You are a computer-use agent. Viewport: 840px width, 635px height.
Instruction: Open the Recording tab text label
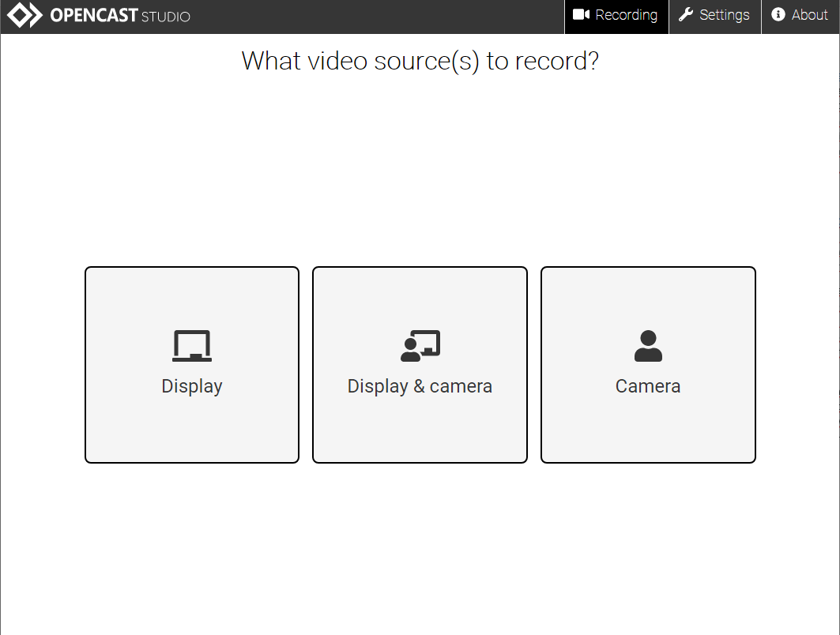[x=627, y=15]
